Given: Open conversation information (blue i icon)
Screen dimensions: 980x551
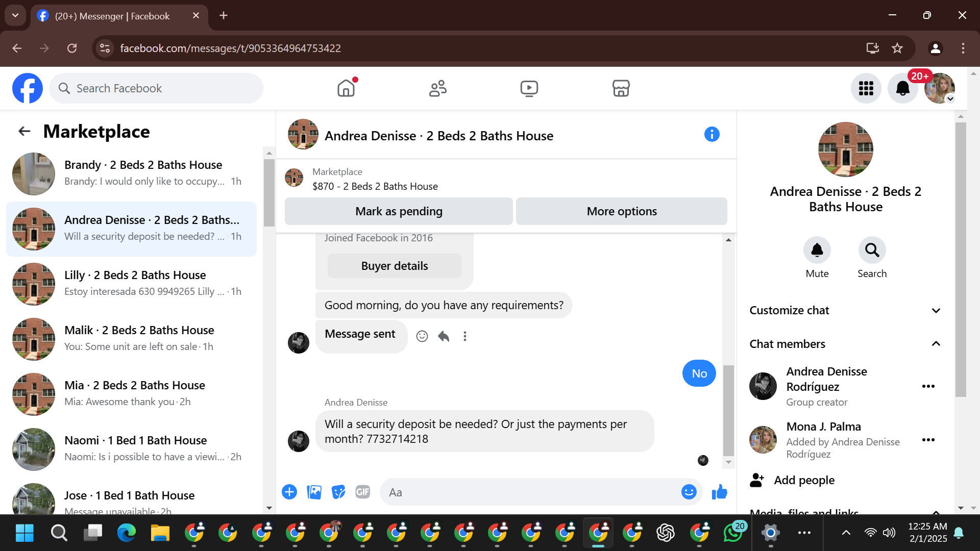Looking at the screenshot, I should click(712, 134).
